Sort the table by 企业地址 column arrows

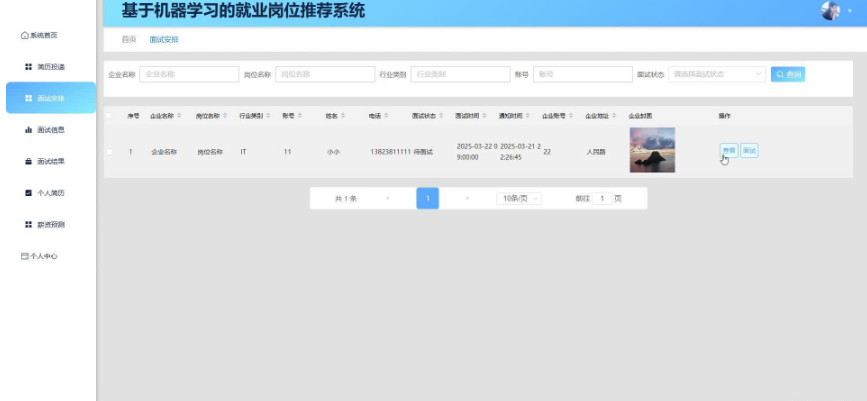tap(614, 116)
